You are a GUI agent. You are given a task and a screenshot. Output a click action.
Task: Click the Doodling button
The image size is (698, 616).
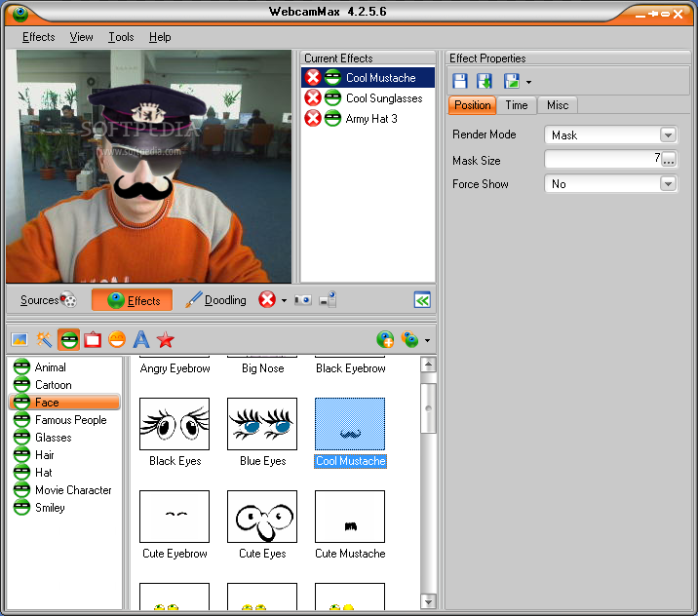point(215,300)
